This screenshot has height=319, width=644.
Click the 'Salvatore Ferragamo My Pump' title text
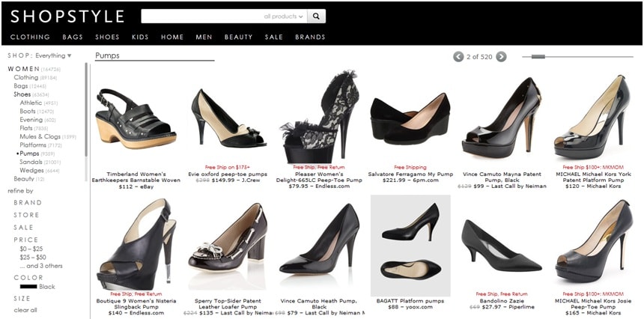[410, 174]
